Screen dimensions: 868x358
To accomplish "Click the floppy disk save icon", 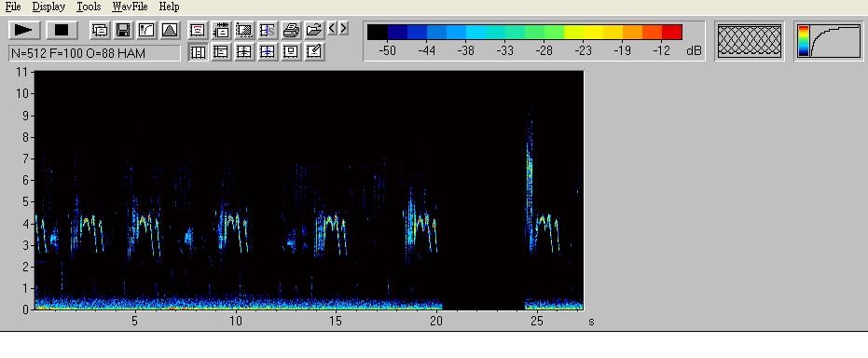I will [123, 30].
